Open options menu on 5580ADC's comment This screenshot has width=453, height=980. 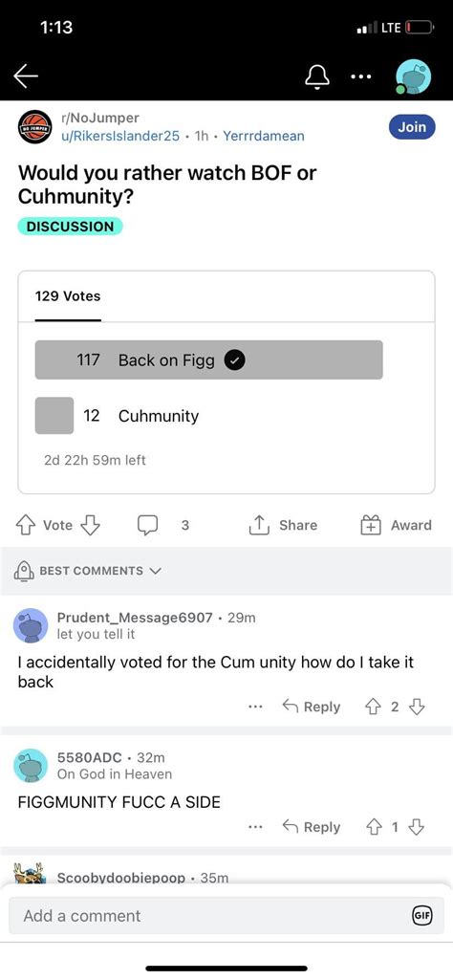(x=255, y=827)
